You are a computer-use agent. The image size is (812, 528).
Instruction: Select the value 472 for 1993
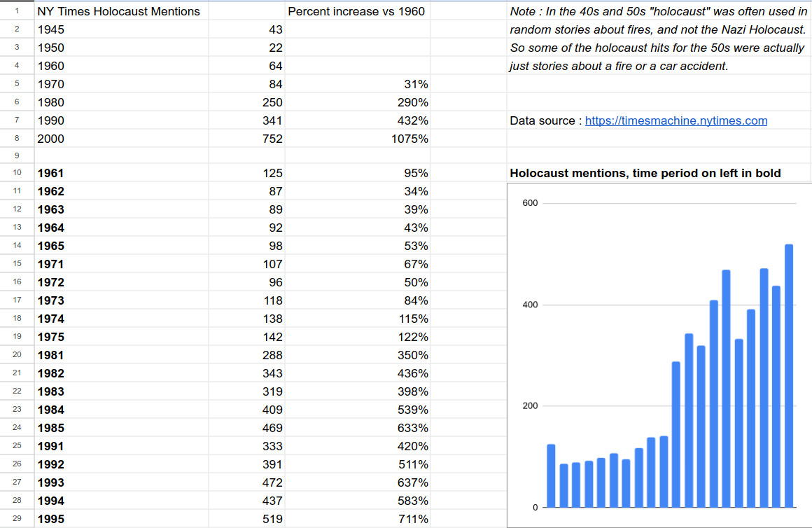coord(247,482)
